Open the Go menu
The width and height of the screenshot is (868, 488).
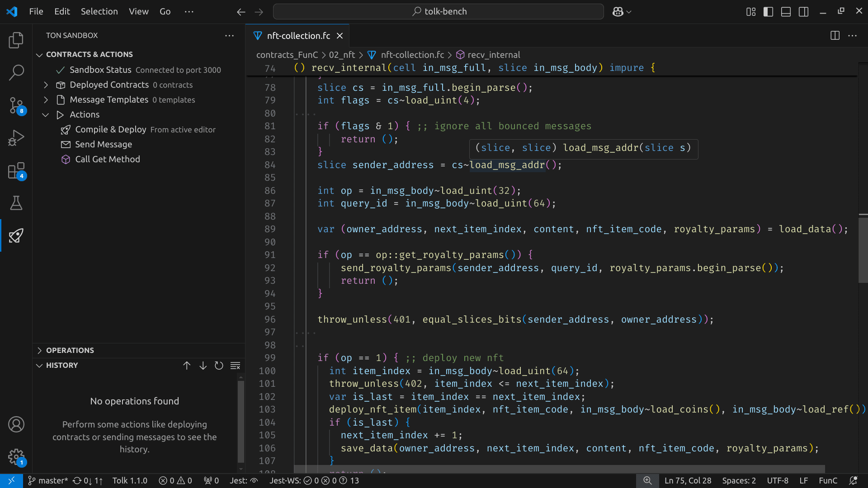click(165, 12)
